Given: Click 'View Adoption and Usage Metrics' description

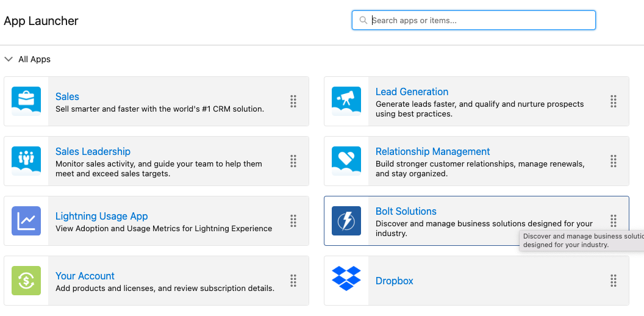Looking at the screenshot, I should coord(164,229).
